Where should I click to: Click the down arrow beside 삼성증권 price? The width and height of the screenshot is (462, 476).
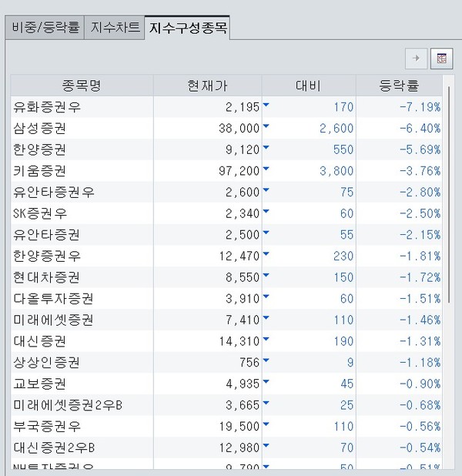[266, 125]
